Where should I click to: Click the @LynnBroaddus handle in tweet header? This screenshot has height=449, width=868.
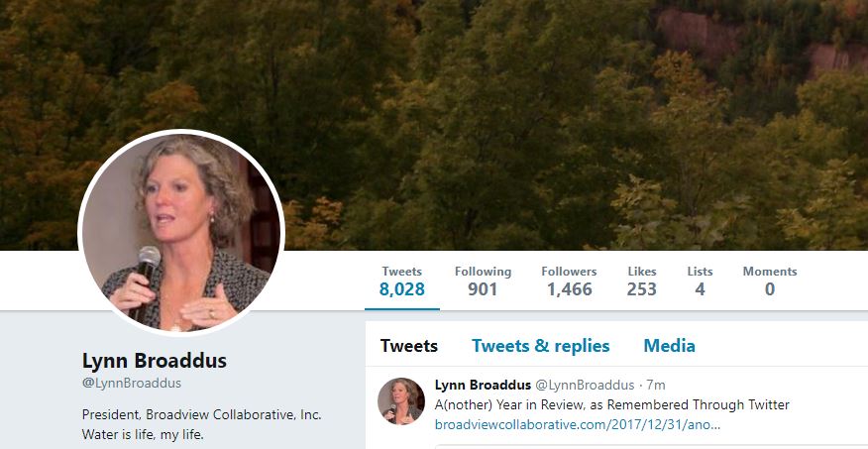[585, 385]
